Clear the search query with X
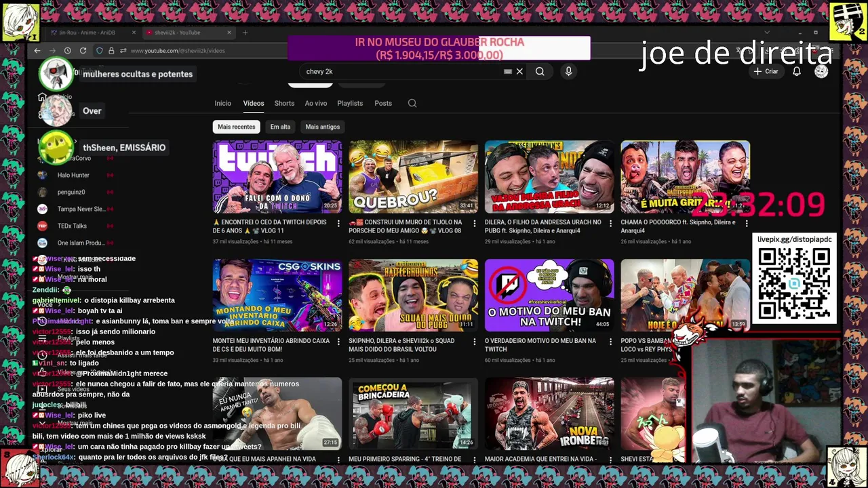 (x=519, y=71)
